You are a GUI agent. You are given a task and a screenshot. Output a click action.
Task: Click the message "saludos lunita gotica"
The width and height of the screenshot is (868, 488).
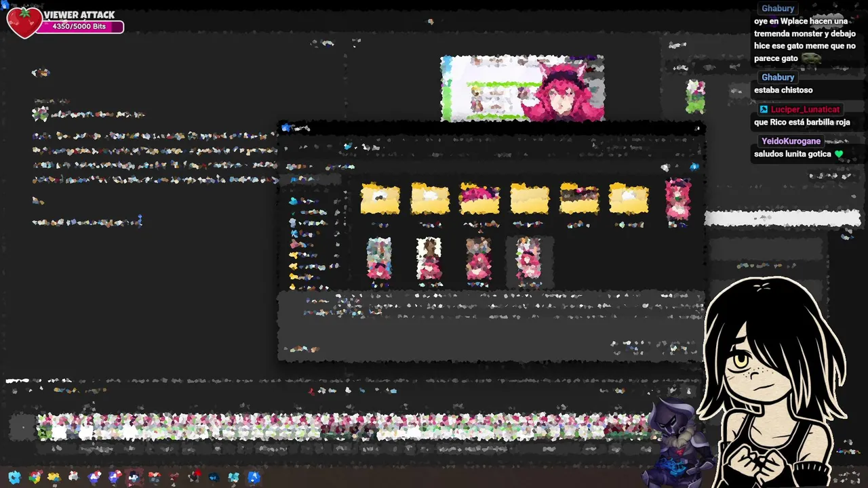tap(793, 154)
